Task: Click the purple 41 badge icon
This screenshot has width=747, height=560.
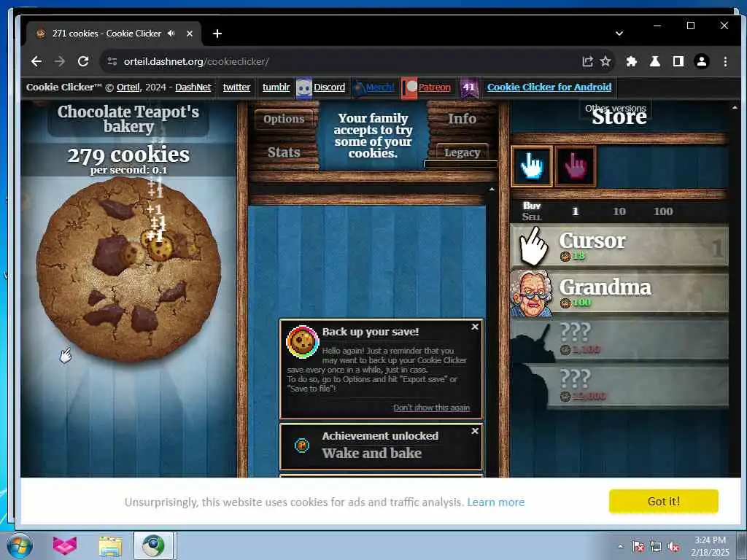Action: [469, 87]
